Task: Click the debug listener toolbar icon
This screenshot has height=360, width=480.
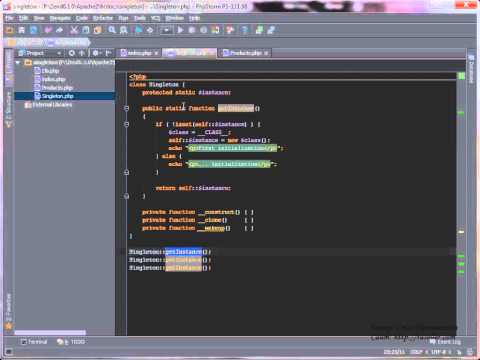Action: [x=216, y=30]
